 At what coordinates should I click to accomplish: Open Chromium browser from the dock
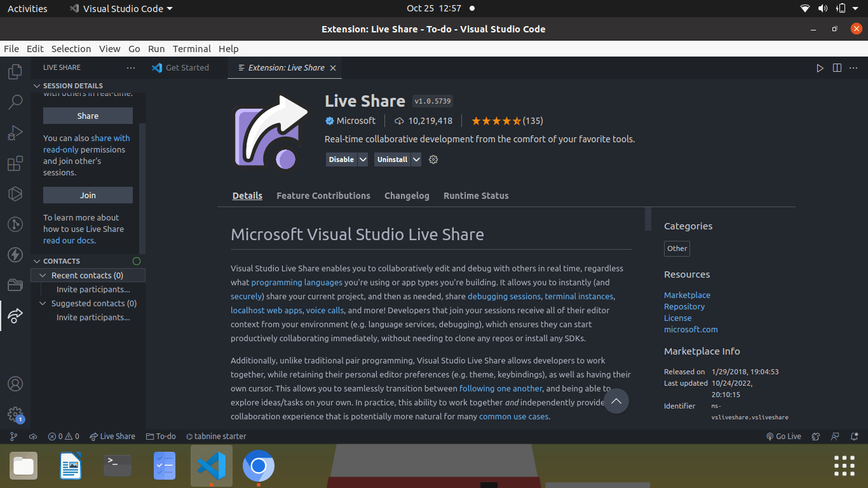point(259,466)
